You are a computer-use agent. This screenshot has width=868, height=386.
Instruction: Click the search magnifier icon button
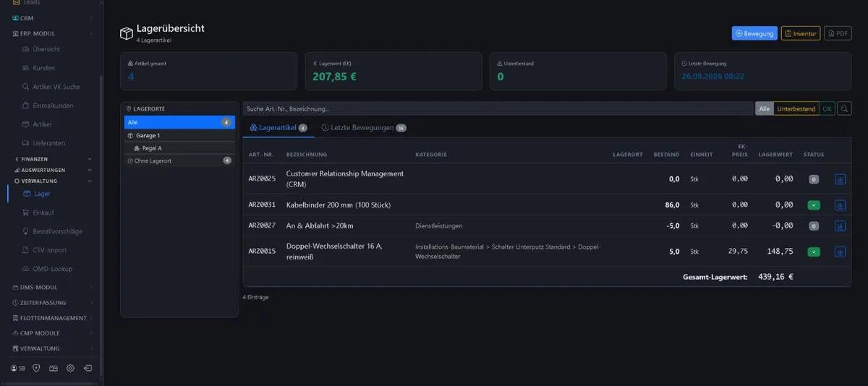(843, 108)
